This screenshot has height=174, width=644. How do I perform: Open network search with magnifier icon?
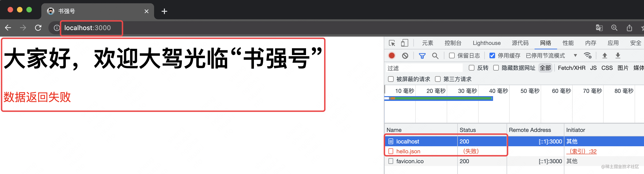pos(435,55)
